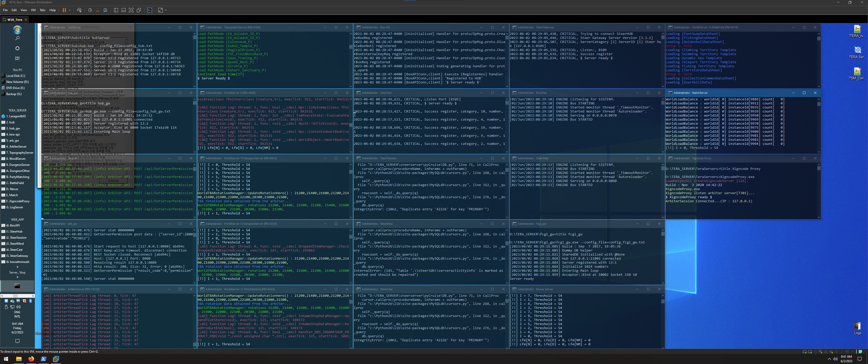868x364 pixels.
Task: Toggle the library sidebar view icon
Action: (116, 10)
